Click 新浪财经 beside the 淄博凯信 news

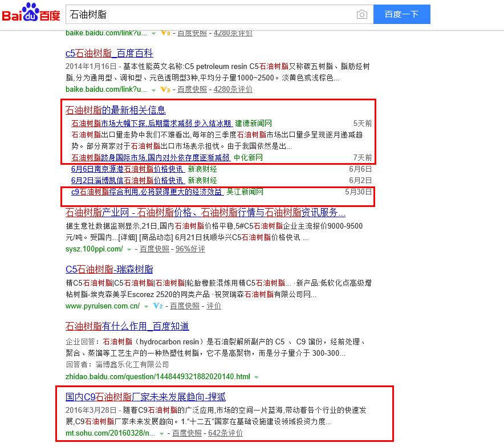(x=202, y=181)
